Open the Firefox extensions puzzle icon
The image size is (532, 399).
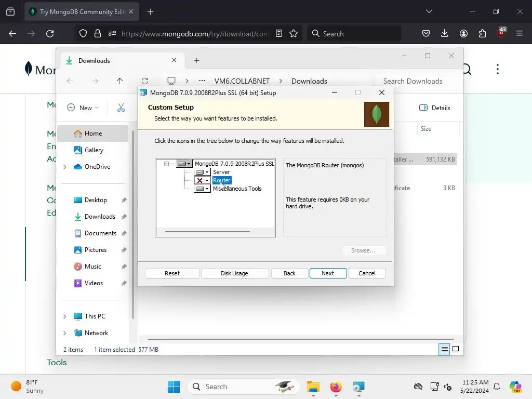pyautogui.click(x=482, y=34)
